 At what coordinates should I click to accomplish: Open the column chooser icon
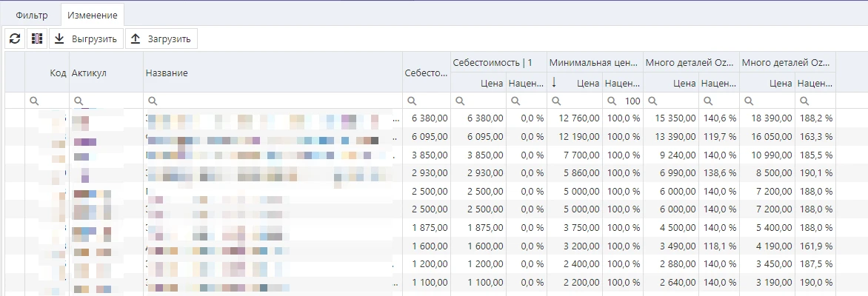[x=36, y=38]
